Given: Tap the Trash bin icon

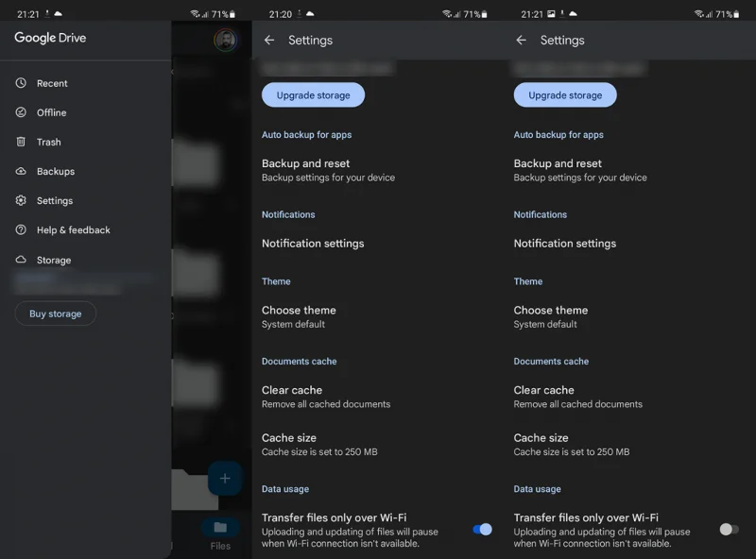Looking at the screenshot, I should coord(21,142).
